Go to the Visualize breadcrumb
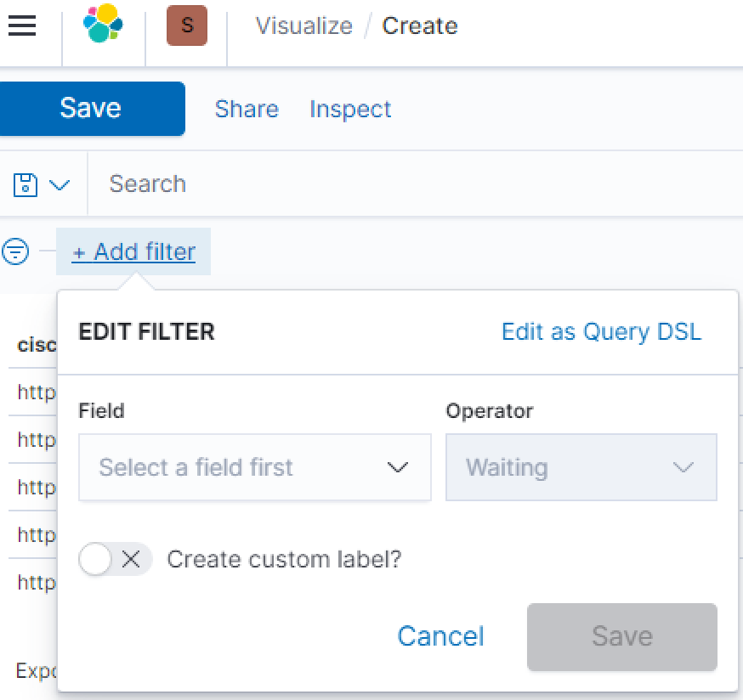The image size is (743, 700). tap(303, 25)
